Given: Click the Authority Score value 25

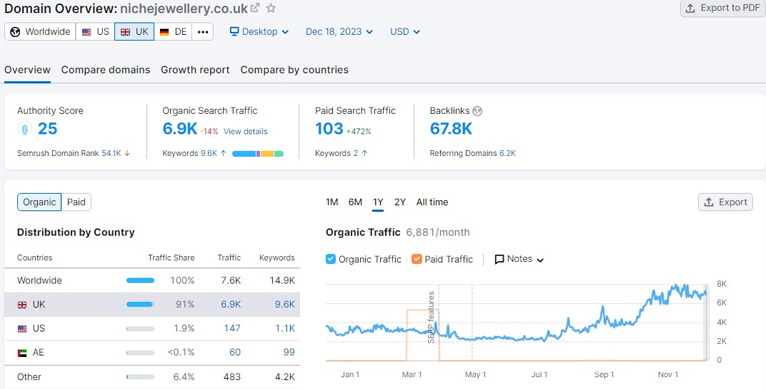Looking at the screenshot, I should pyautogui.click(x=47, y=129).
